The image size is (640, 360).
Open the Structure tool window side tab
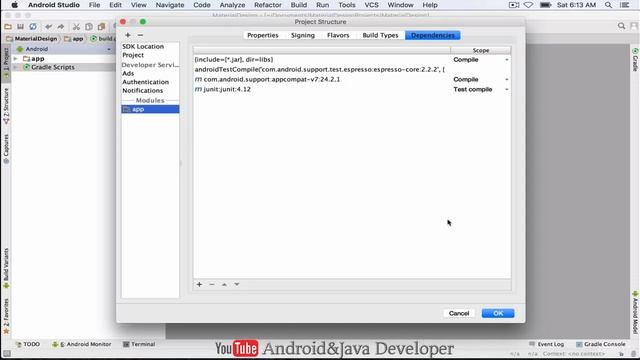[x=6, y=105]
